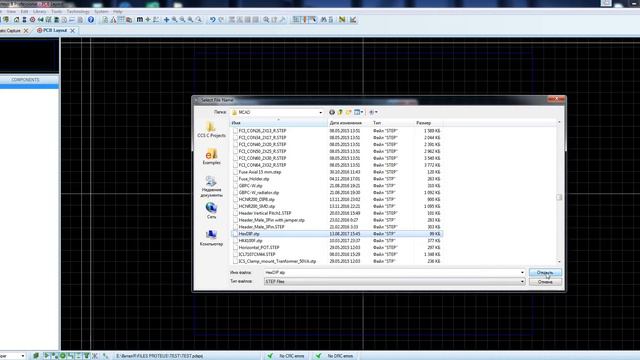The height and width of the screenshot is (360, 640).
Task: Select file HCNR200_SMD.stp
Action: (257, 206)
